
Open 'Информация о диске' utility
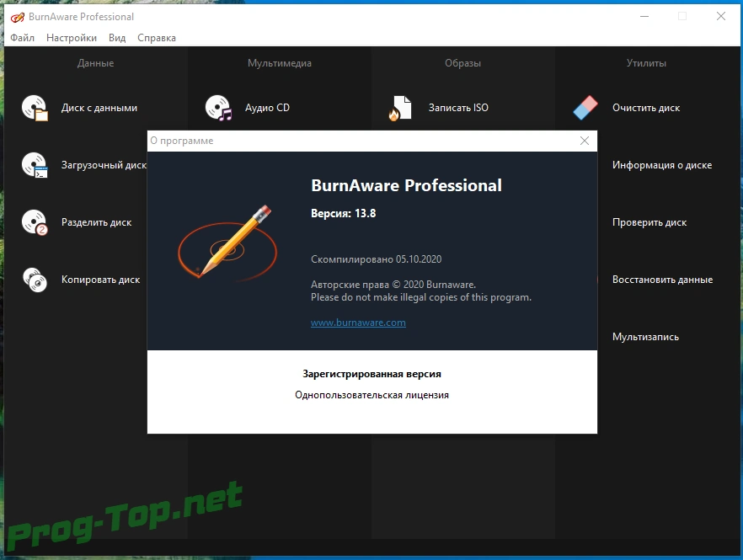click(x=662, y=165)
